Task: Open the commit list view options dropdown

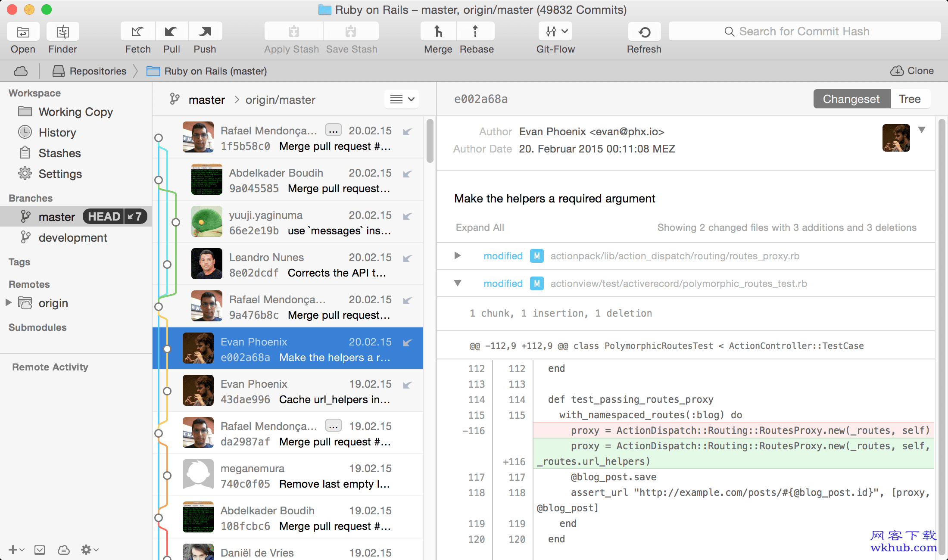Action: [x=402, y=100]
